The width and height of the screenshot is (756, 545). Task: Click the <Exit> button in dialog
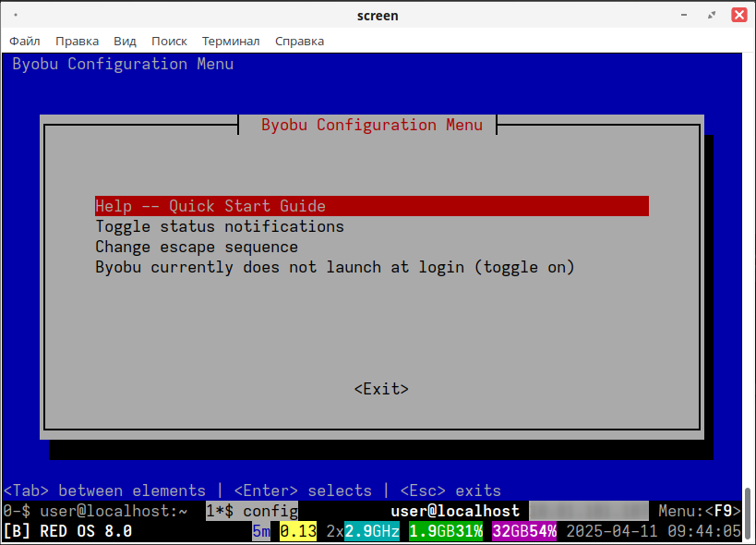[381, 389]
